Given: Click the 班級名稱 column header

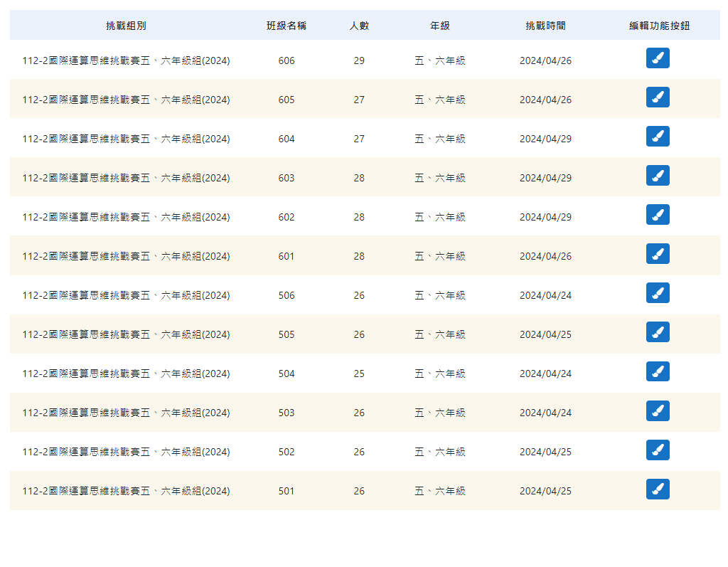Looking at the screenshot, I should (x=287, y=26).
